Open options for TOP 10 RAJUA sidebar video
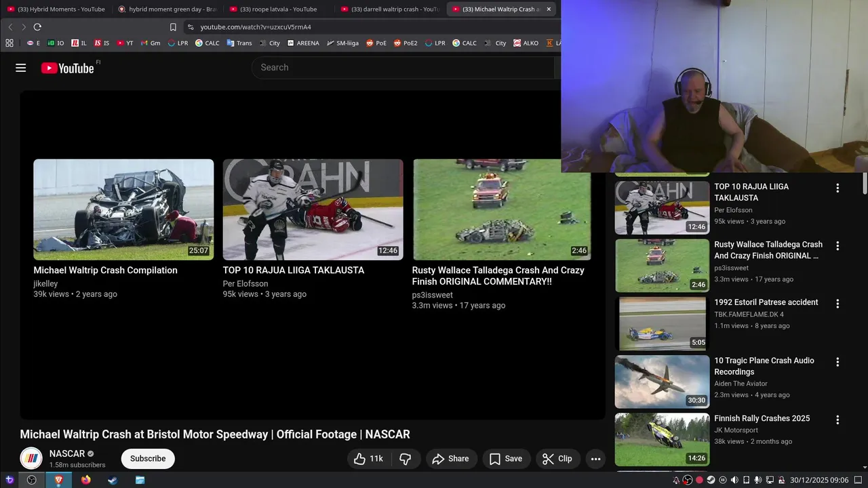868x488 pixels. pos(837,188)
